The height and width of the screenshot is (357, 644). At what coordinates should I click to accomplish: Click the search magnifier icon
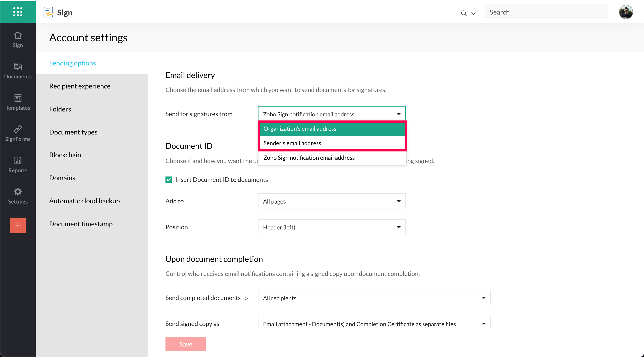[x=464, y=13]
